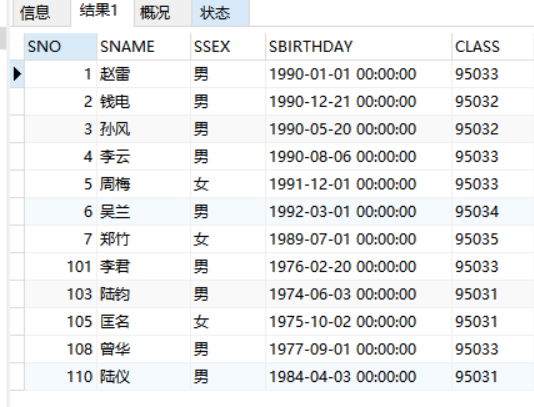This screenshot has height=407, width=534.
Task: Click birthday 1975-10-02 00:00:00
Action: pyautogui.click(x=359, y=322)
